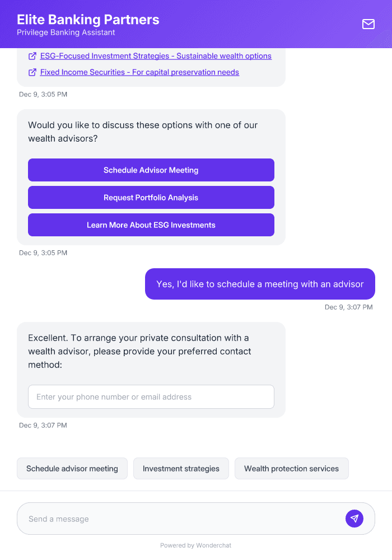Viewport: 392px width, 560px height.
Task: Open the ESG-Focused Investment Strategies link
Action: [x=155, y=55]
